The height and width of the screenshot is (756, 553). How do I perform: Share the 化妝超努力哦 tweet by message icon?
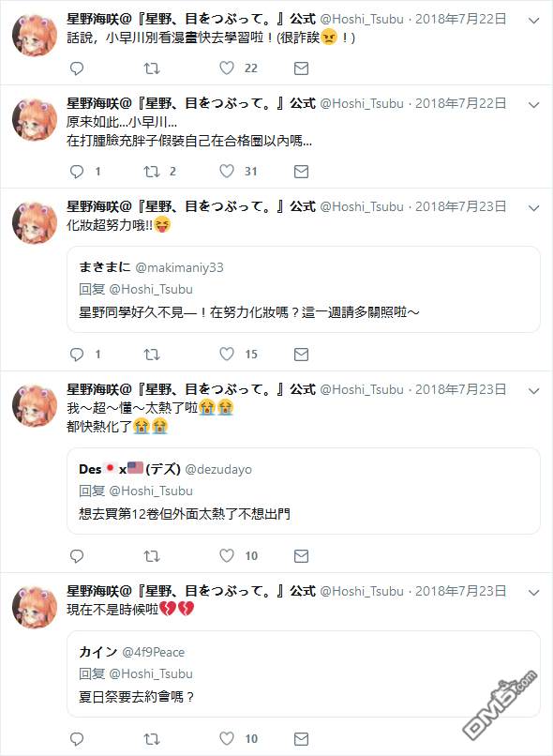(x=301, y=355)
